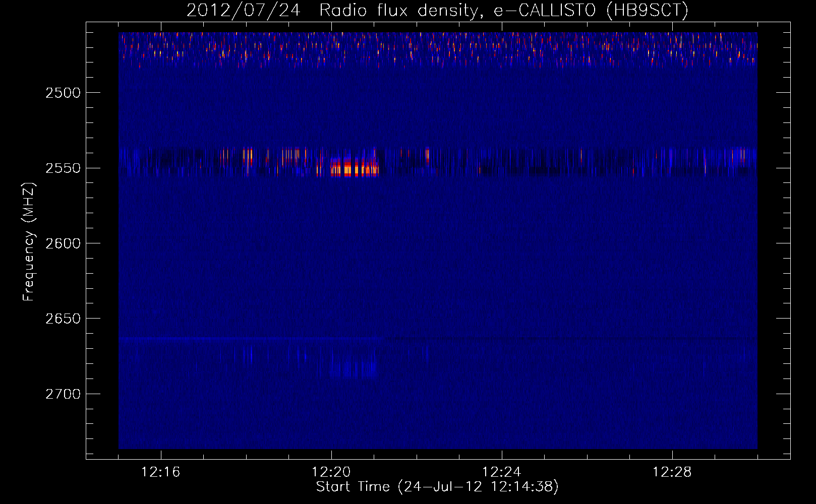816x504 pixels.
Task: Click the 2600 frequency tick label
Action: 63,243
